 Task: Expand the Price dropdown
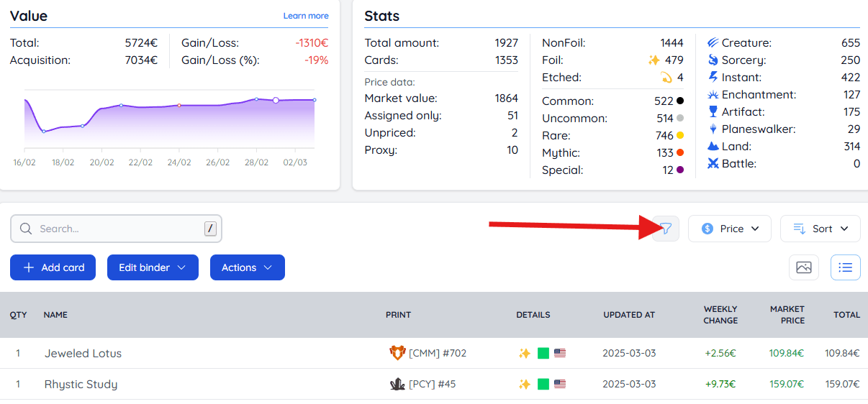pyautogui.click(x=730, y=229)
